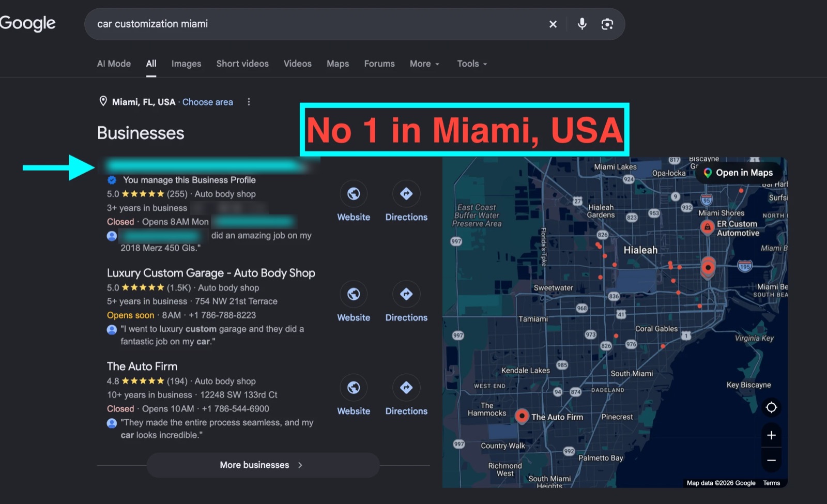
Task: Go to the Videos tab
Action: click(298, 64)
